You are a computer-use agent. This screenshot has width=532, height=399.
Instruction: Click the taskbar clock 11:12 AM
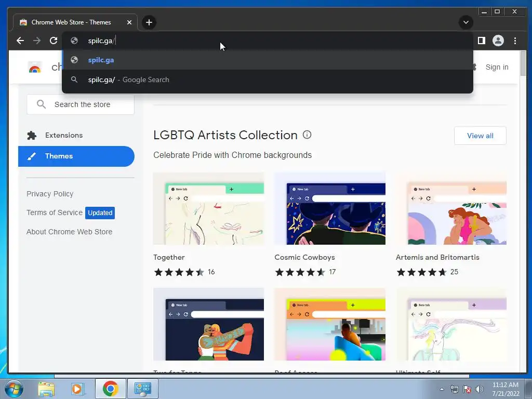tap(505, 385)
